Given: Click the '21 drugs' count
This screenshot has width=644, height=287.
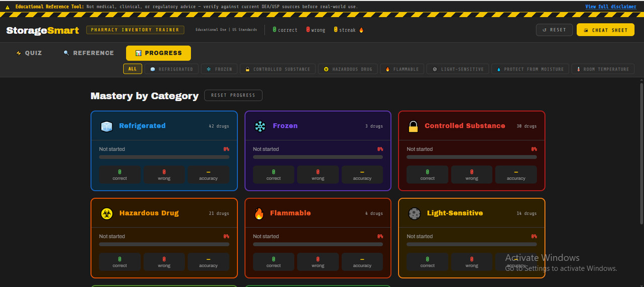Looking at the screenshot, I should click(219, 213).
